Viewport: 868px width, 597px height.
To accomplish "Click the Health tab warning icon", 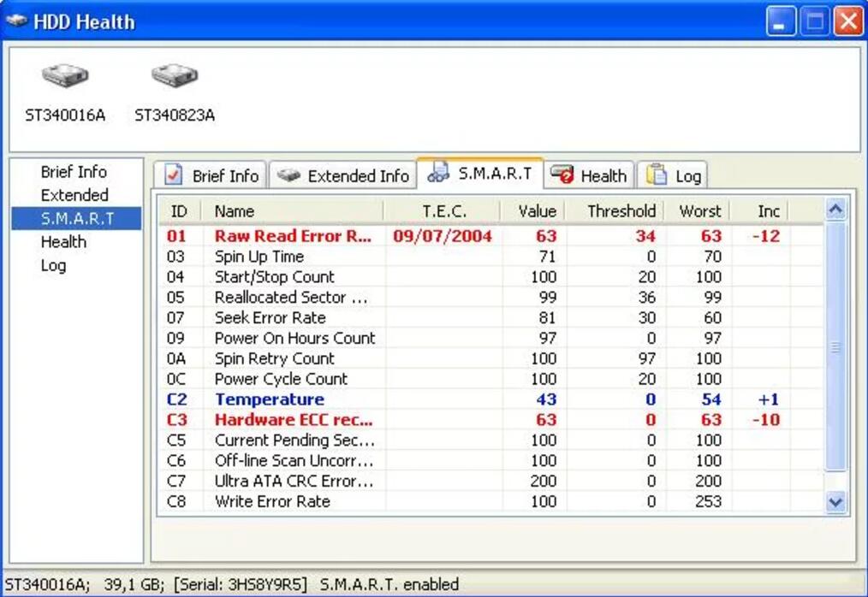I will click(562, 175).
